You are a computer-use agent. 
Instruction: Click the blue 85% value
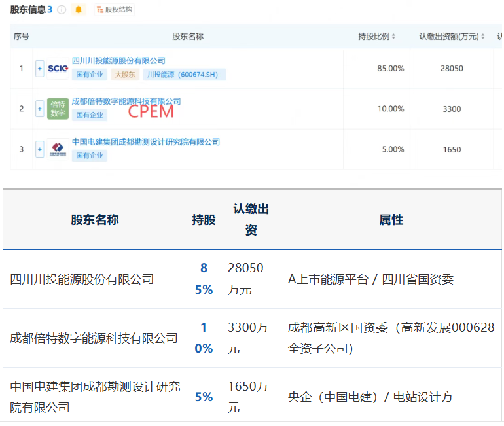click(204, 279)
